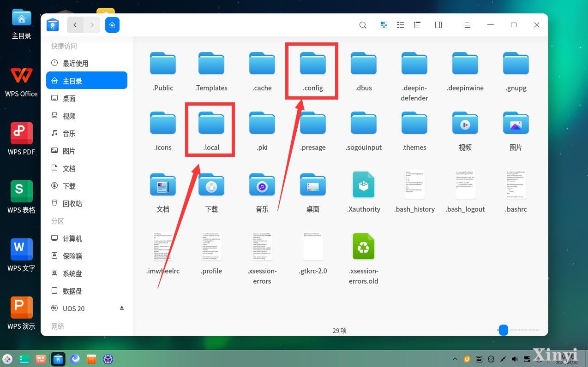This screenshot has width=588, height=367.
Task: Select the .bash_history file thumbnail
Action: (414, 185)
